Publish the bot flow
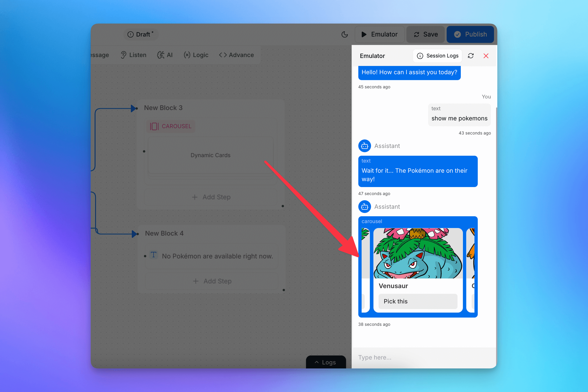588x392 pixels. coord(470,34)
